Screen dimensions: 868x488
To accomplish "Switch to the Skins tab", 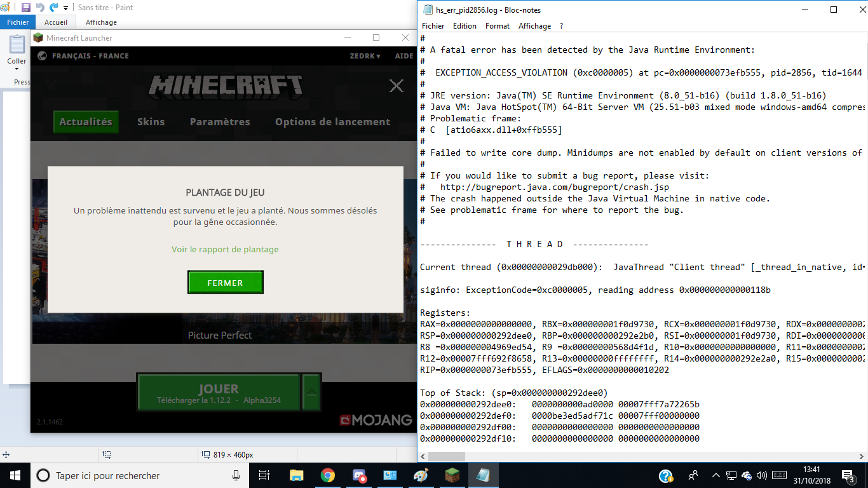I will pos(151,122).
